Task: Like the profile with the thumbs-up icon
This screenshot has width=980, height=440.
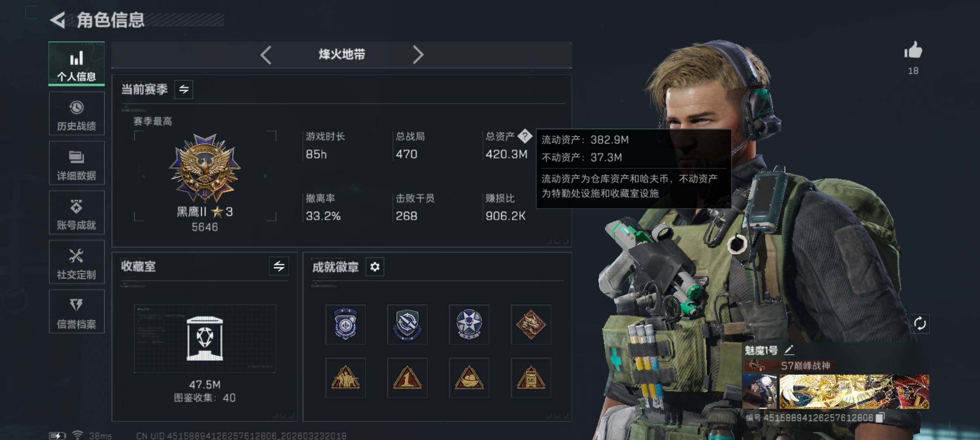Action: 913,51
